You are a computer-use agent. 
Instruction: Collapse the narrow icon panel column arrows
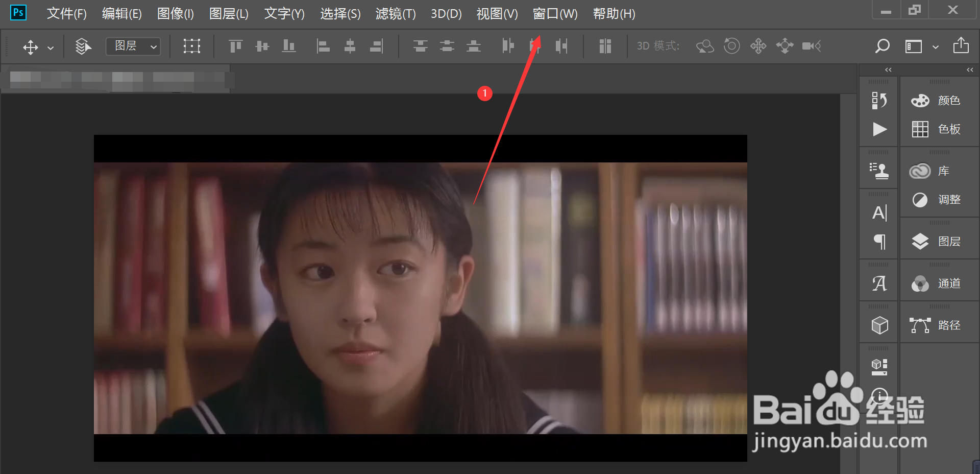[x=888, y=70]
